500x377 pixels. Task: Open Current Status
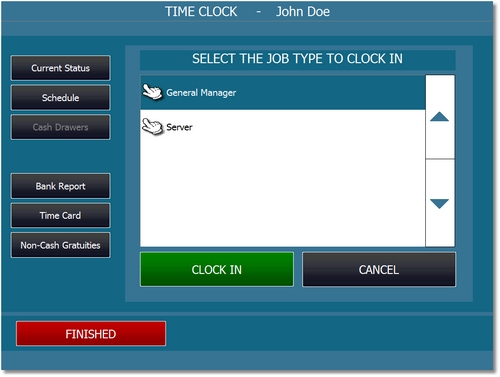point(60,68)
